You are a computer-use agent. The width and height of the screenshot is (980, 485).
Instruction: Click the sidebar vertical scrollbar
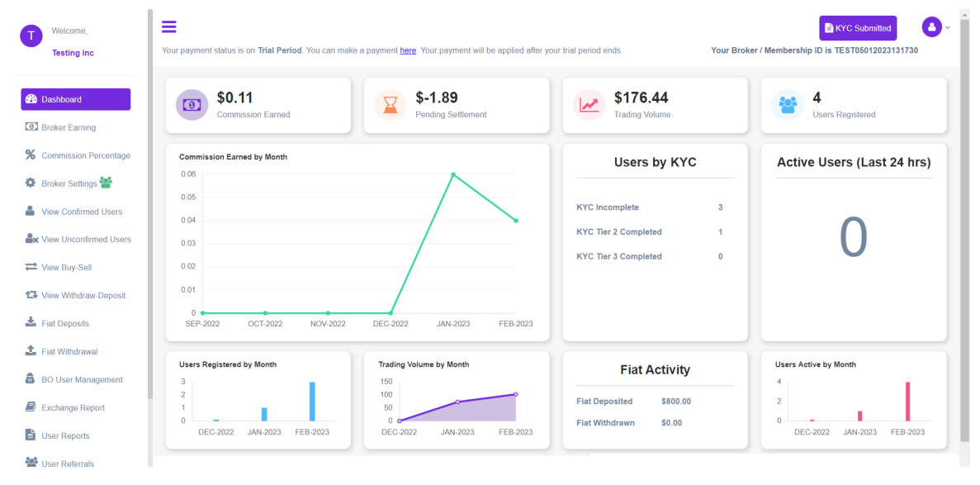[x=150, y=203]
